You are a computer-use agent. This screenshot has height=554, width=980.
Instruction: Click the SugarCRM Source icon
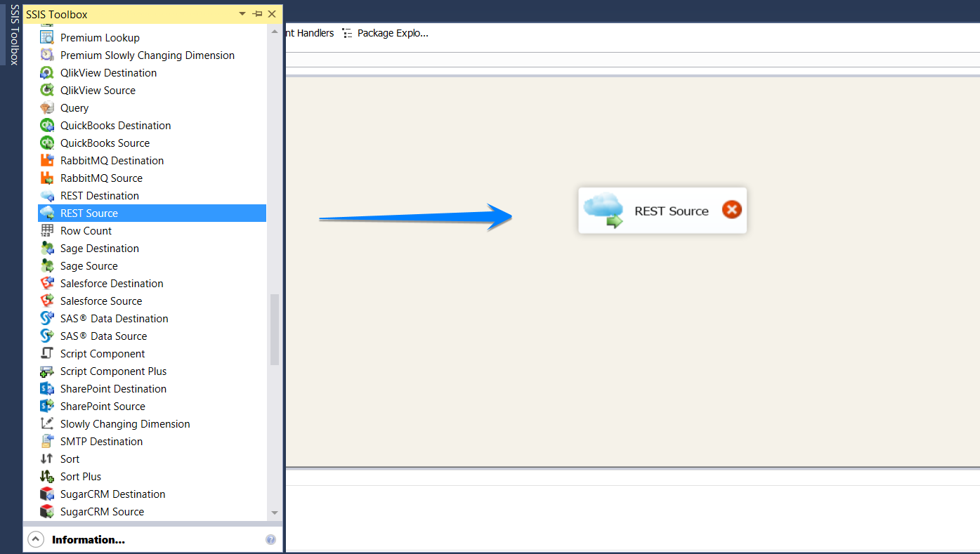click(x=47, y=512)
